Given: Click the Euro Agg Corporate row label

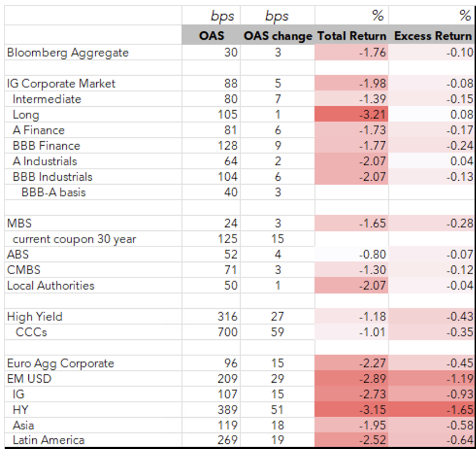Looking at the screenshot, I should click(x=61, y=363).
